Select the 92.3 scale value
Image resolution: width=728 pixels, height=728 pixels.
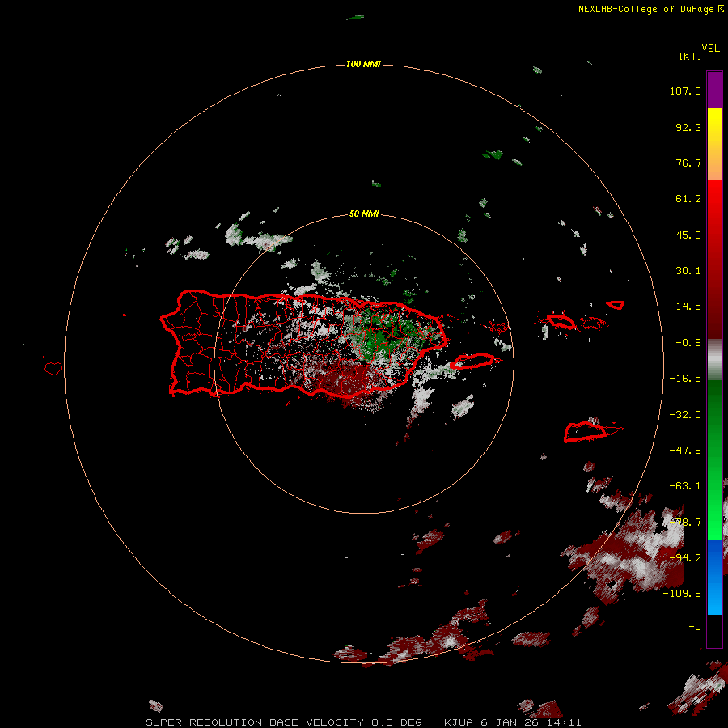click(x=688, y=127)
